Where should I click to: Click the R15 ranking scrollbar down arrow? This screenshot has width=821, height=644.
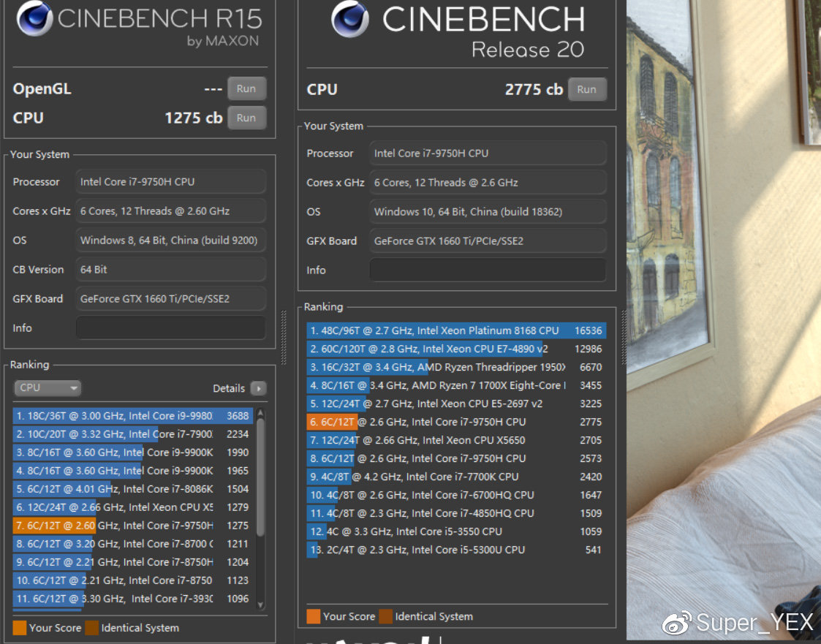[260, 605]
